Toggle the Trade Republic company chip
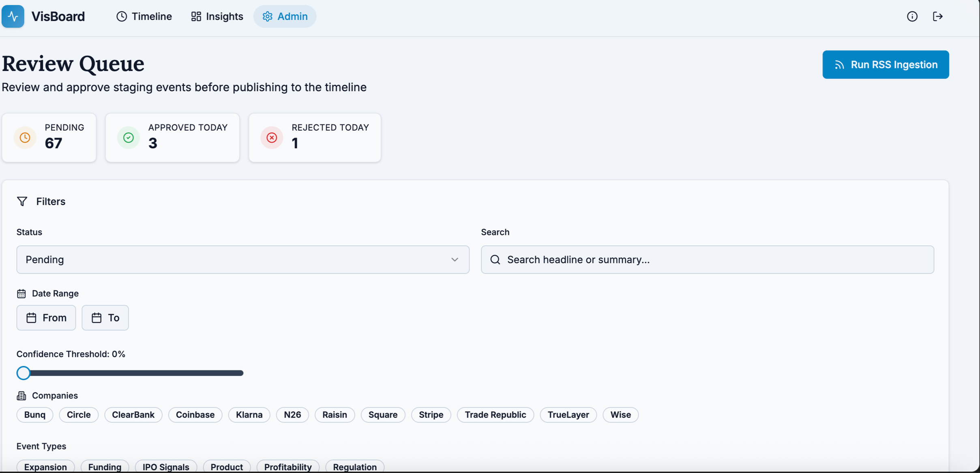 coord(495,415)
